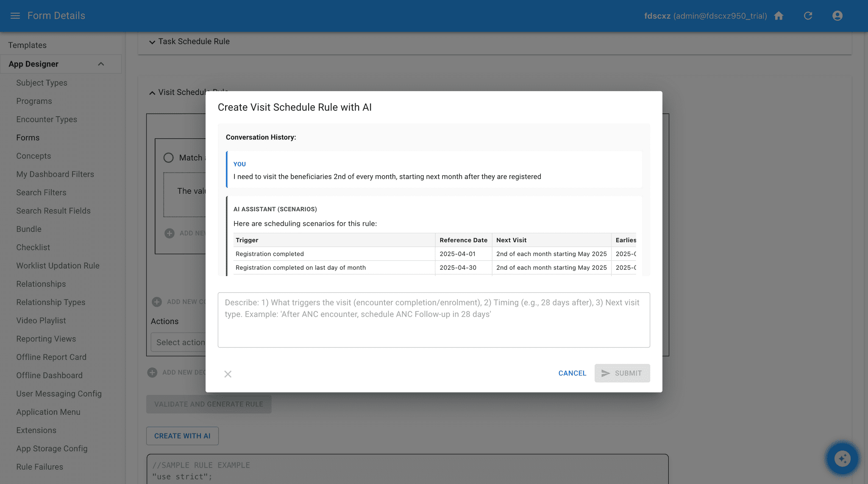Click the CREATE WITH AI button
Screen dimensions: 868x484
tap(182, 436)
